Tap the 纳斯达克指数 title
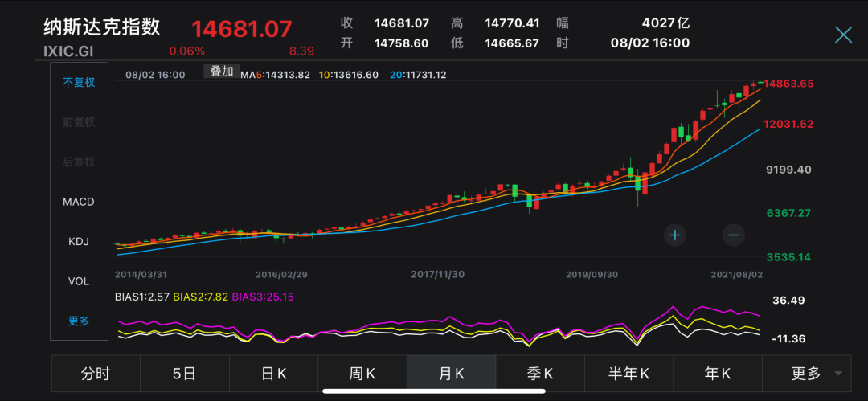The image size is (868, 401). pyautogui.click(x=102, y=27)
